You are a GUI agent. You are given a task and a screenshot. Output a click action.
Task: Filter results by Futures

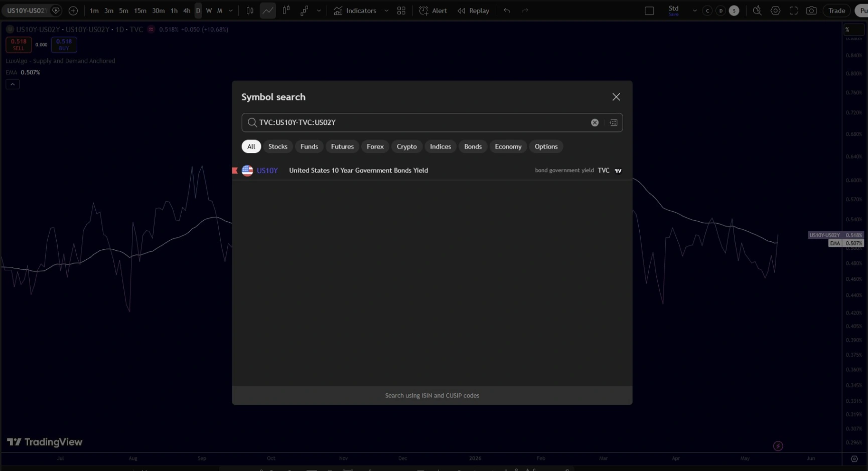(342, 146)
